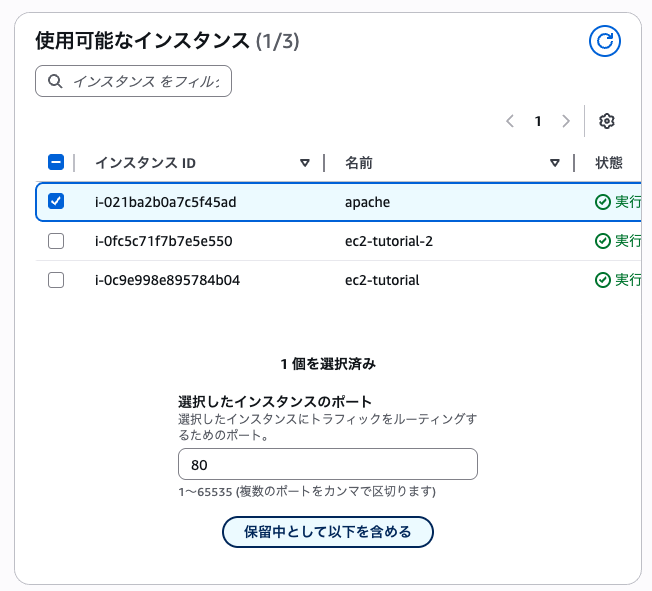Image resolution: width=652 pixels, height=591 pixels.
Task: Check the ec2-tutorial-2 instance checkbox
Action: coord(56,241)
